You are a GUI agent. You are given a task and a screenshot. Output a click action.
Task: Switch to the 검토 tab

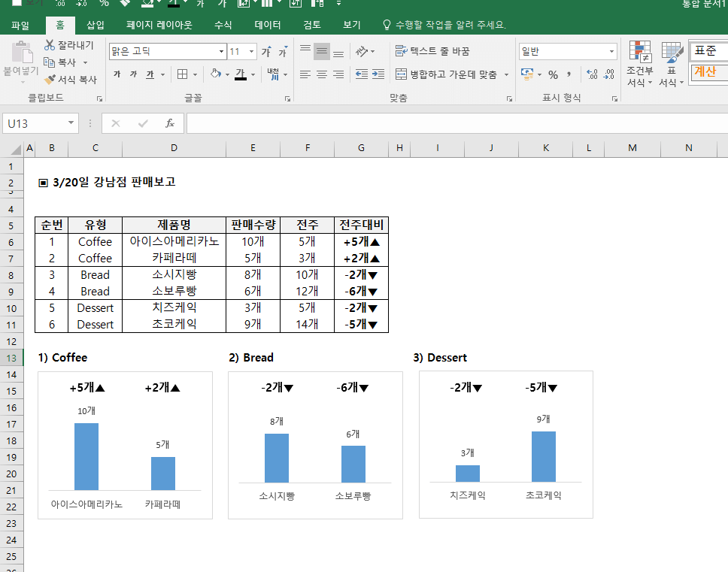click(x=312, y=25)
